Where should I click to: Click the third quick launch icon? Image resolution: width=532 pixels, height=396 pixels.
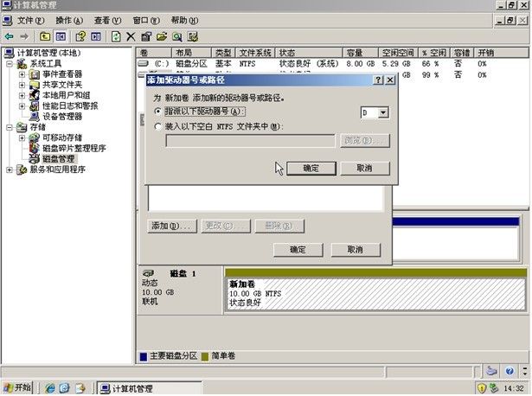point(80,388)
